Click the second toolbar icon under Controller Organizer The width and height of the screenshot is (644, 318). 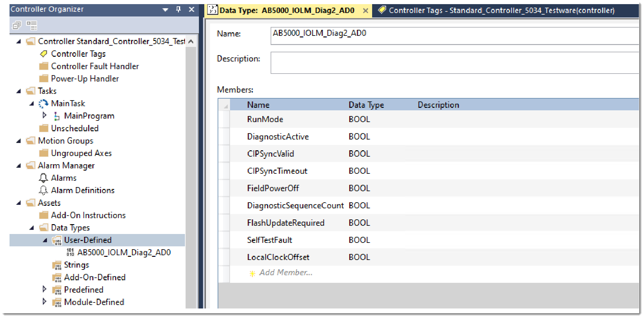coord(32,25)
